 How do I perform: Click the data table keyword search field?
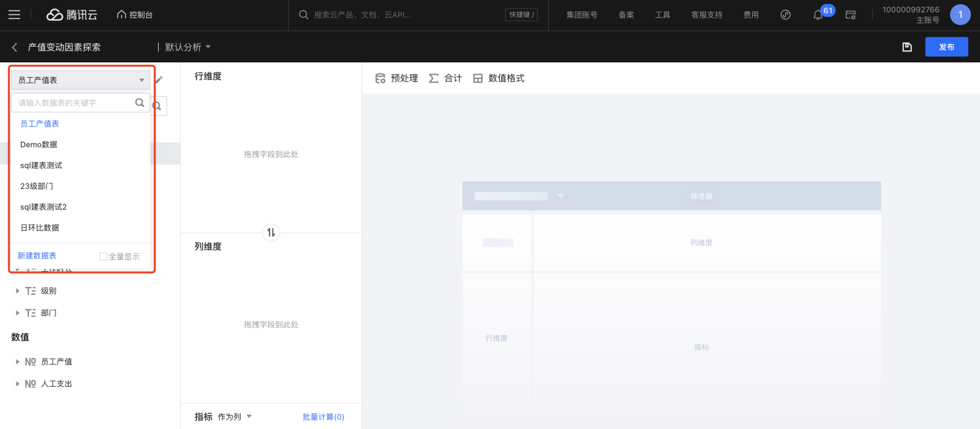click(73, 103)
